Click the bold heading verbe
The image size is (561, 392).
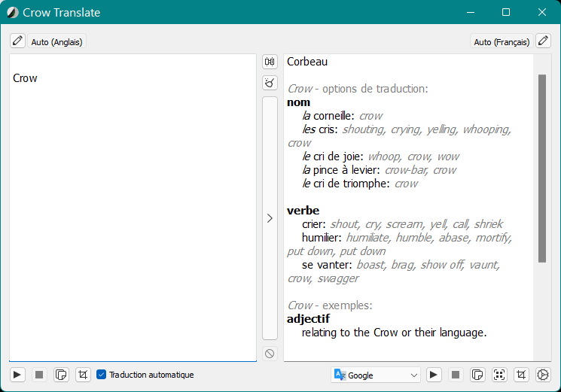click(303, 211)
